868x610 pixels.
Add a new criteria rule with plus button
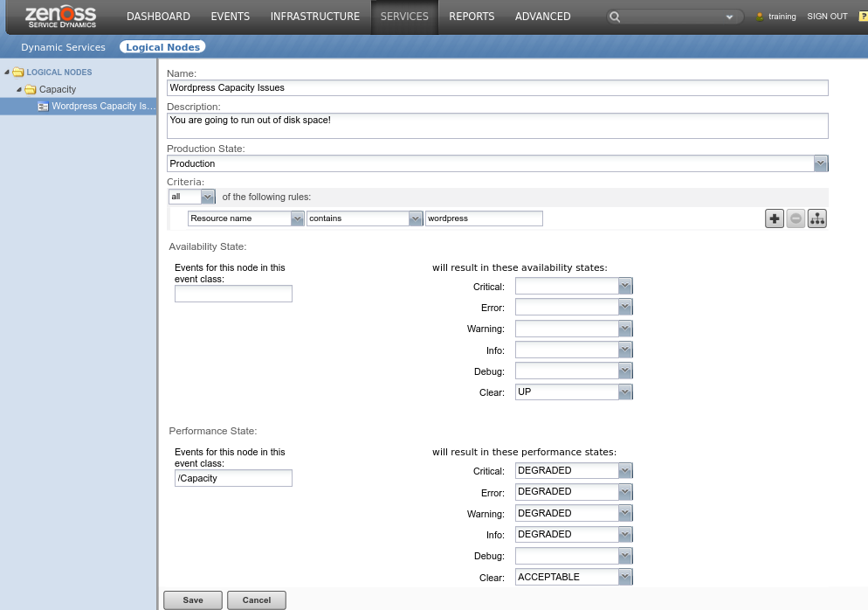(x=774, y=218)
